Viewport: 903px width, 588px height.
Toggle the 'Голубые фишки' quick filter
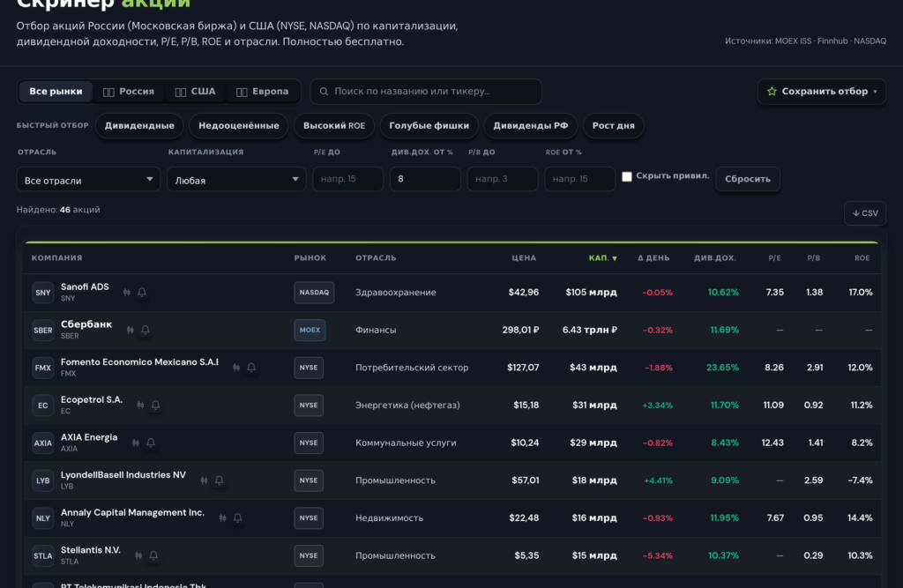429,125
